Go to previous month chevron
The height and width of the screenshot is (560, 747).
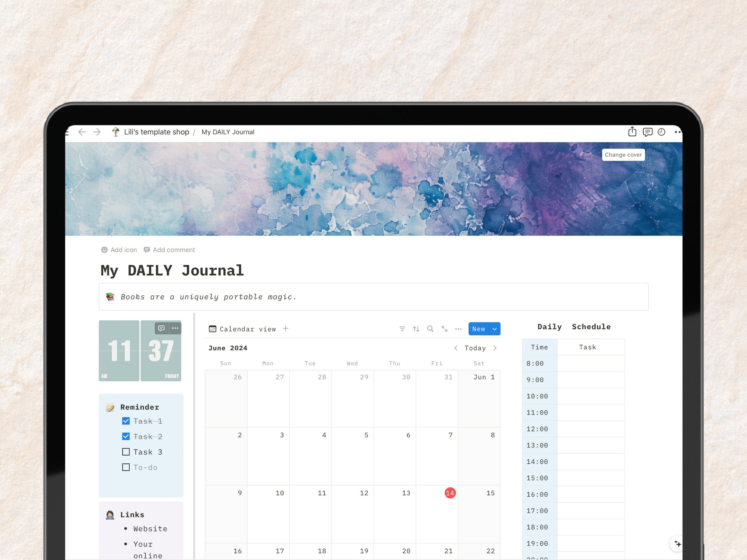coord(456,348)
